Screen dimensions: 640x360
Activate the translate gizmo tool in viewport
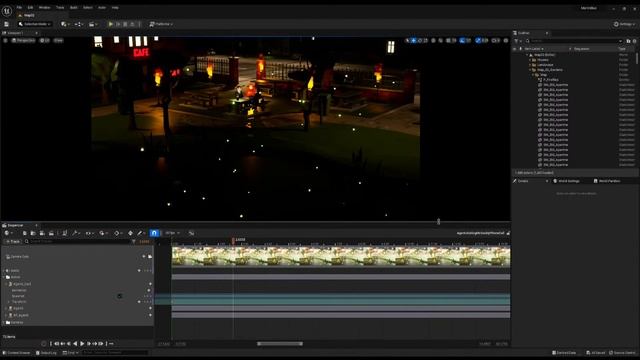tap(413, 40)
